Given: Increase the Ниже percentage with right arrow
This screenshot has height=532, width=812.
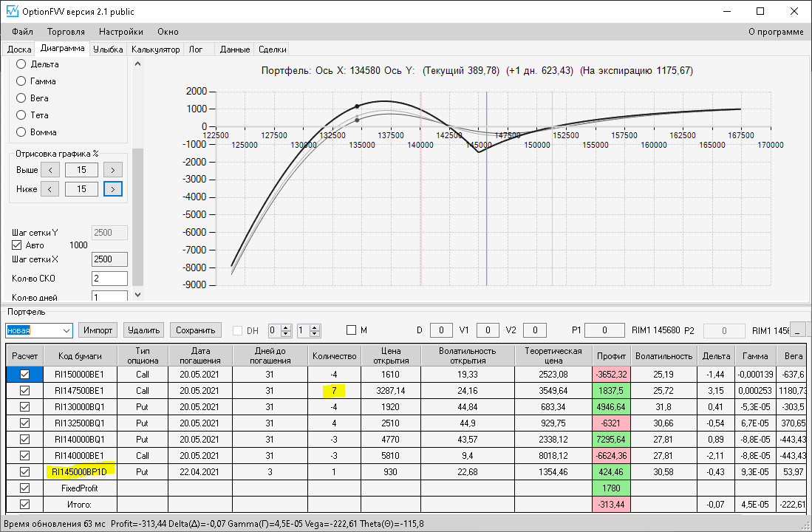Looking at the screenshot, I should 113,189.
